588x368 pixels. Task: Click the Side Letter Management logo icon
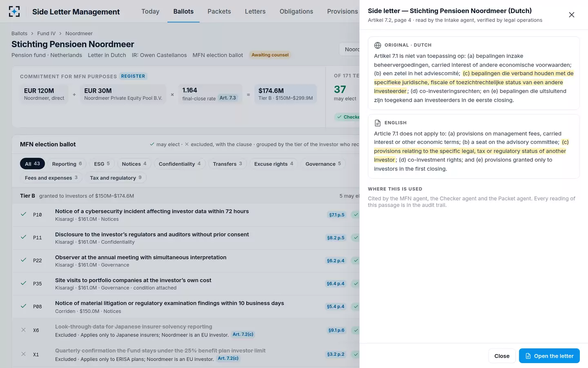click(14, 11)
